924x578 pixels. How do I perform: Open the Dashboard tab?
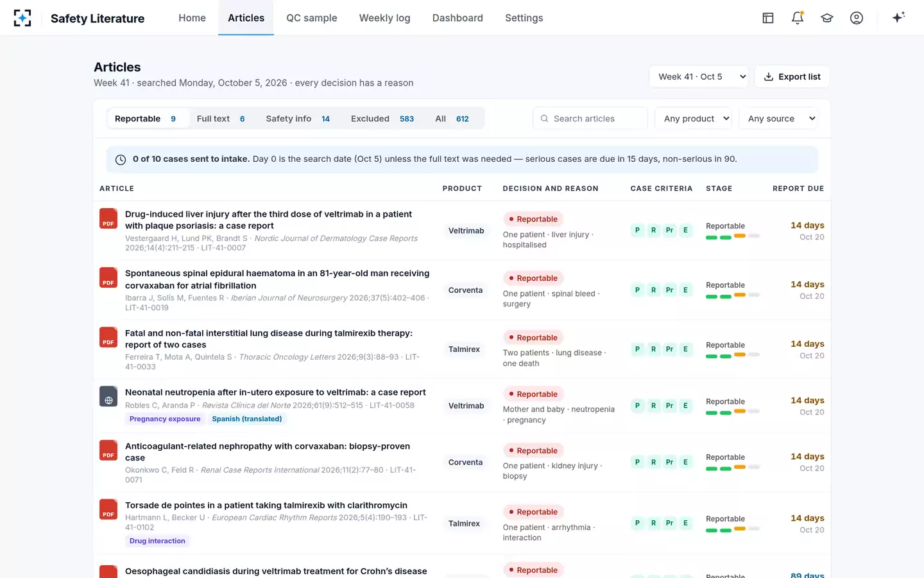tap(458, 18)
